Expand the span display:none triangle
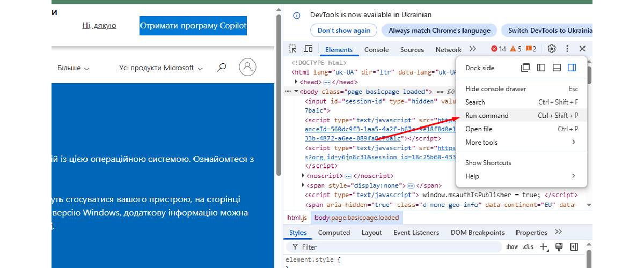Screen dimensions: 644x268 click(303, 185)
